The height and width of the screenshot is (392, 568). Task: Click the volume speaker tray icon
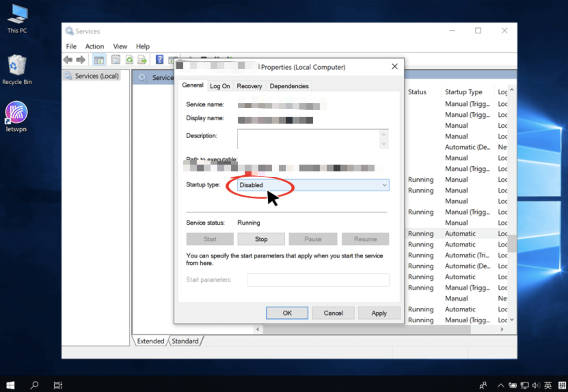coord(536,386)
